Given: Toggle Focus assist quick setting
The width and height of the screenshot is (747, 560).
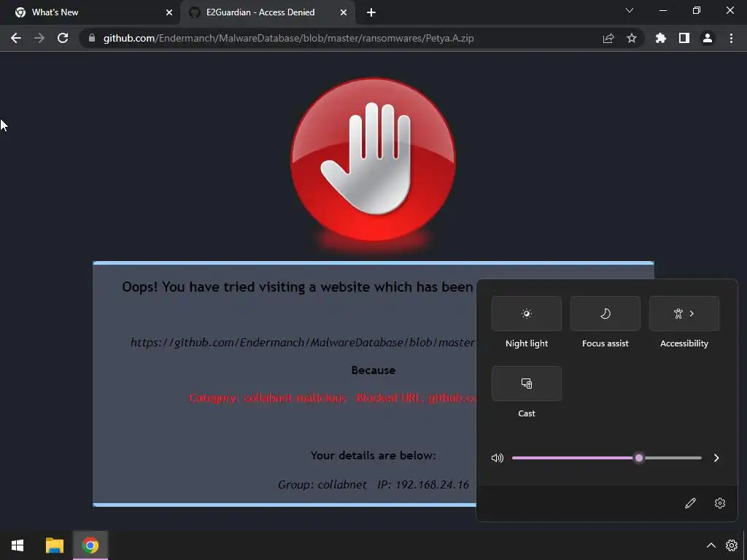Looking at the screenshot, I should (605, 314).
